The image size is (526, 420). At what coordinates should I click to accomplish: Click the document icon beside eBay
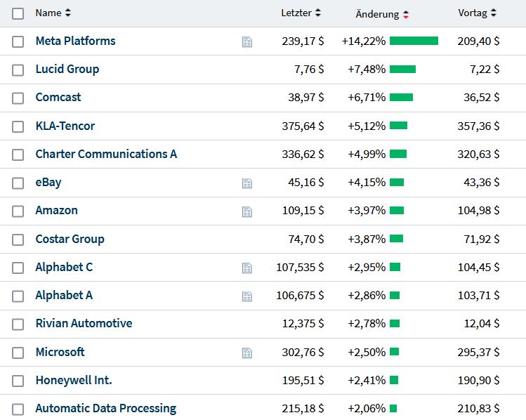246,183
